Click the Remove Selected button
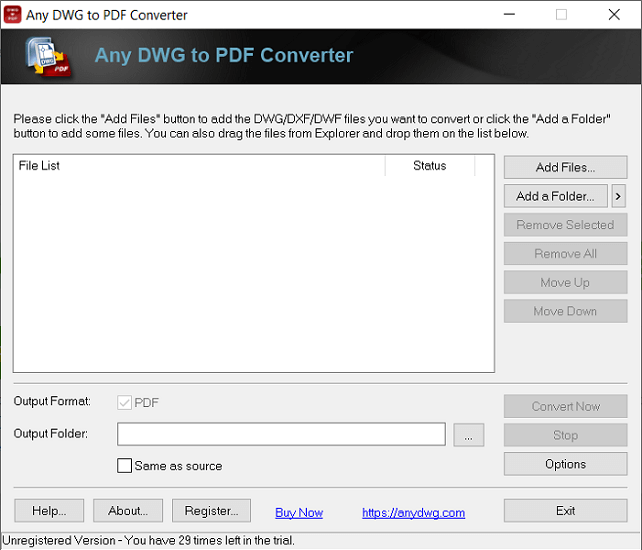642x550 pixels. [565, 225]
